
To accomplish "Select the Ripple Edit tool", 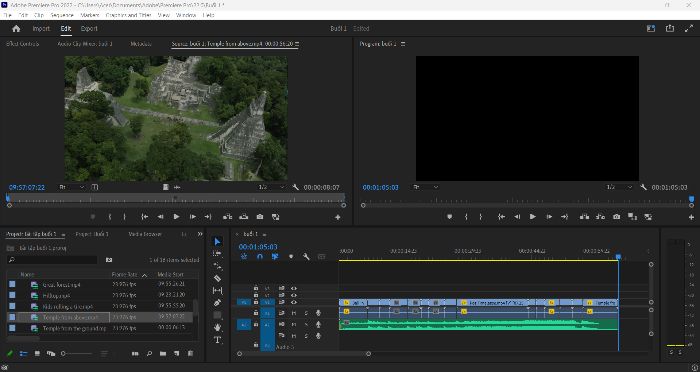I will click(217, 266).
